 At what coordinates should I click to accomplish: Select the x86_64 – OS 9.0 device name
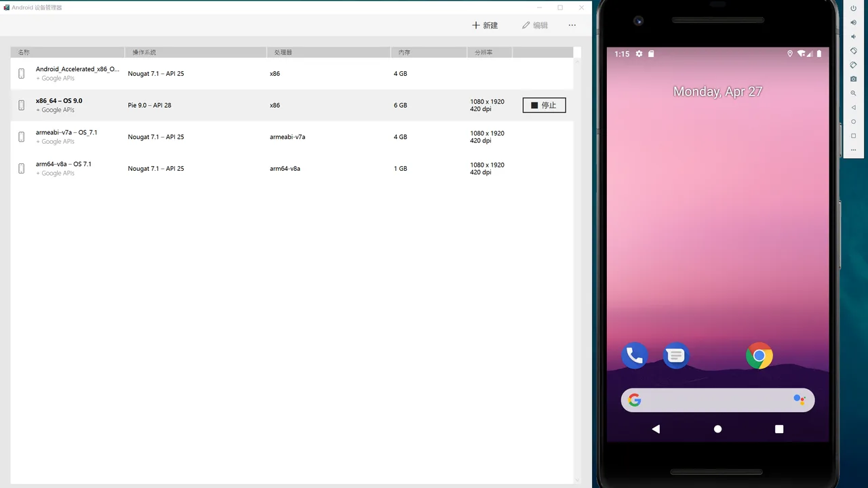[59, 101]
